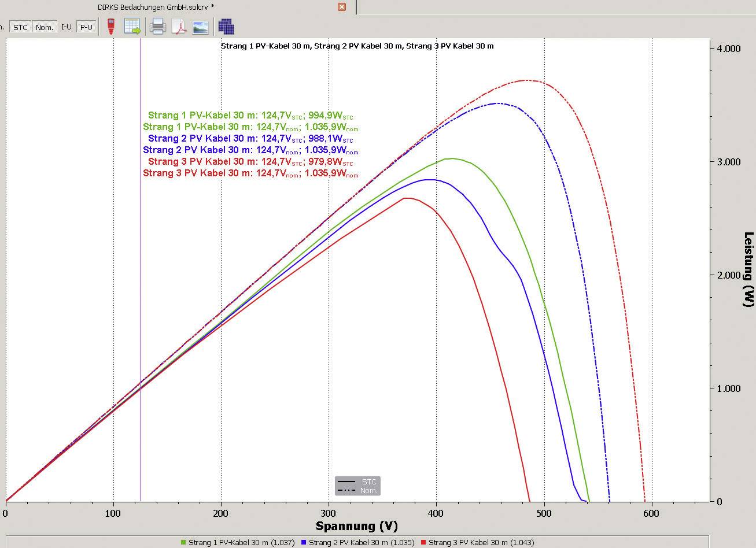Export the chart using the PDF icon
This screenshot has width=756, height=548.
click(179, 26)
